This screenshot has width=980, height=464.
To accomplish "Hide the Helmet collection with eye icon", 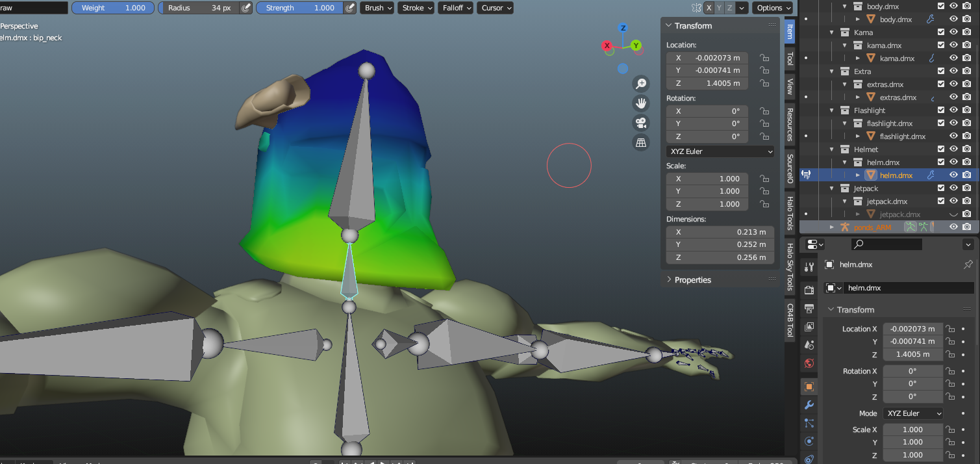I will [953, 149].
